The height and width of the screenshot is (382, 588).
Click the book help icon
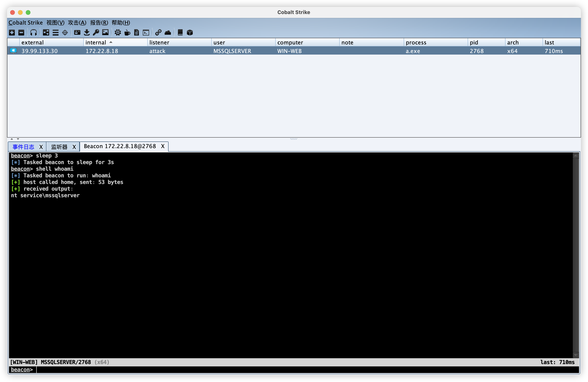click(180, 33)
